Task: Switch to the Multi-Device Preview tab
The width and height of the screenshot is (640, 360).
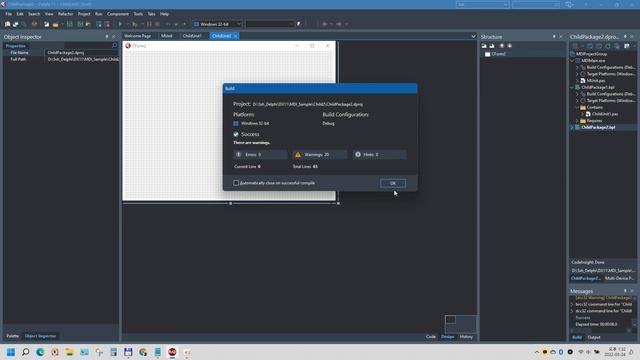Action: coord(620,278)
